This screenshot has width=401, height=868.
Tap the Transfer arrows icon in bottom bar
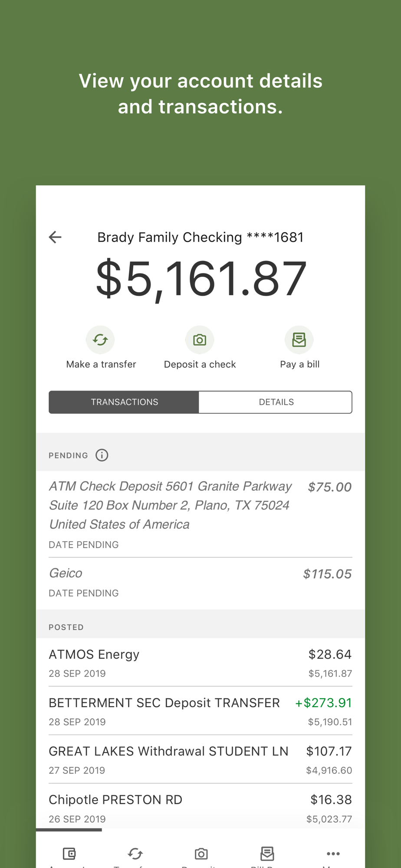(135, 854)
